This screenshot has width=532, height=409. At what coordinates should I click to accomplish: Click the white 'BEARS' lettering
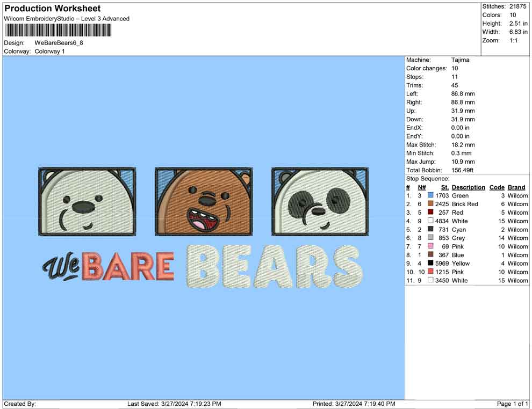coord(275,267)
